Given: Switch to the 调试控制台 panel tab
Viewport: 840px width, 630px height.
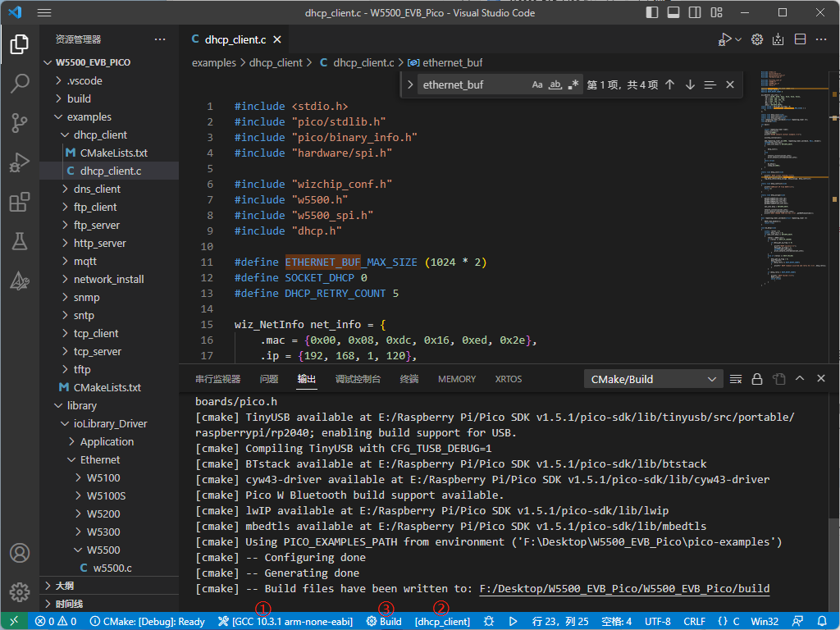Looking at the screenshot, I should pyautogui.click(x=358, y=379).
